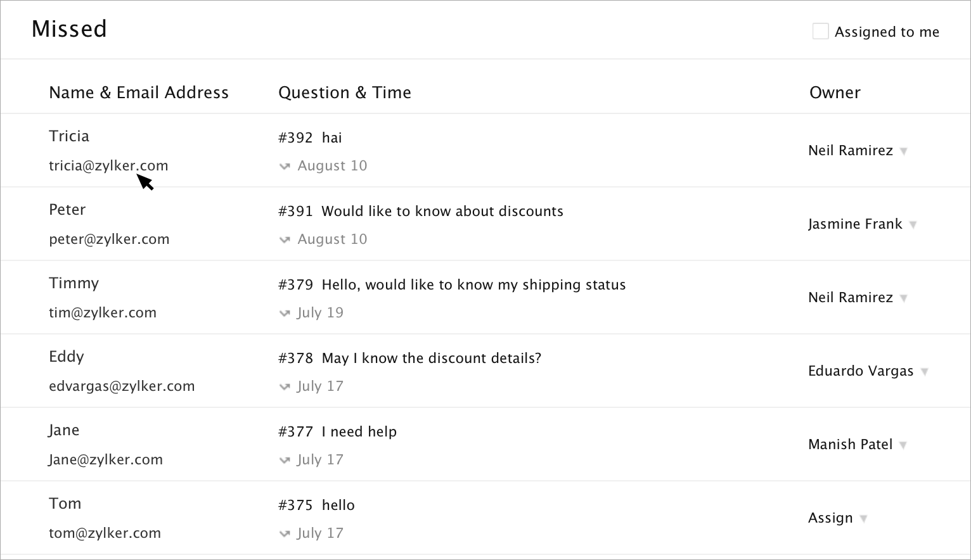Enable the Assigned to me checkbox
The height and width of the screenshot is (560, 971).
click(x=820, y=32)
